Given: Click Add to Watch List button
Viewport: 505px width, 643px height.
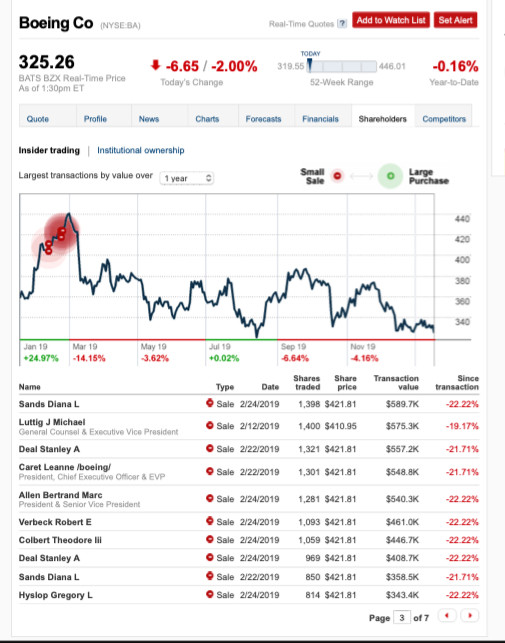Looking at the screenshot, I should pos(391,20).
